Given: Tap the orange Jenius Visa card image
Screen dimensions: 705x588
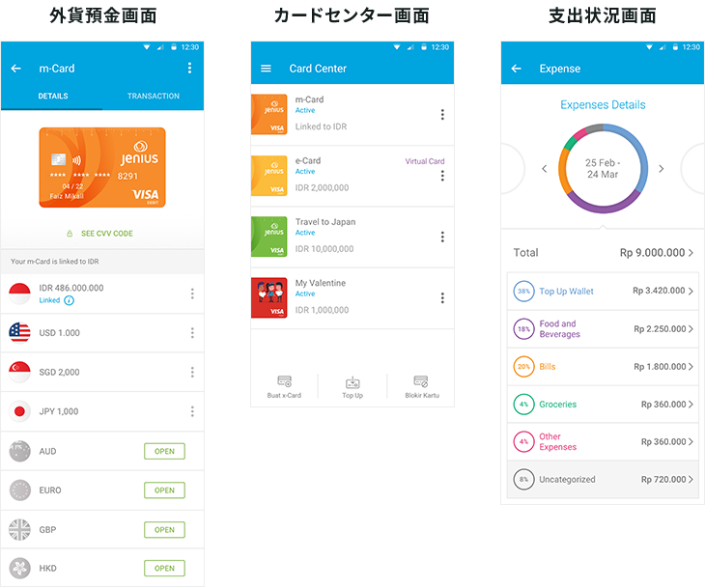Looking at the screenshot, I should (102, 168).
